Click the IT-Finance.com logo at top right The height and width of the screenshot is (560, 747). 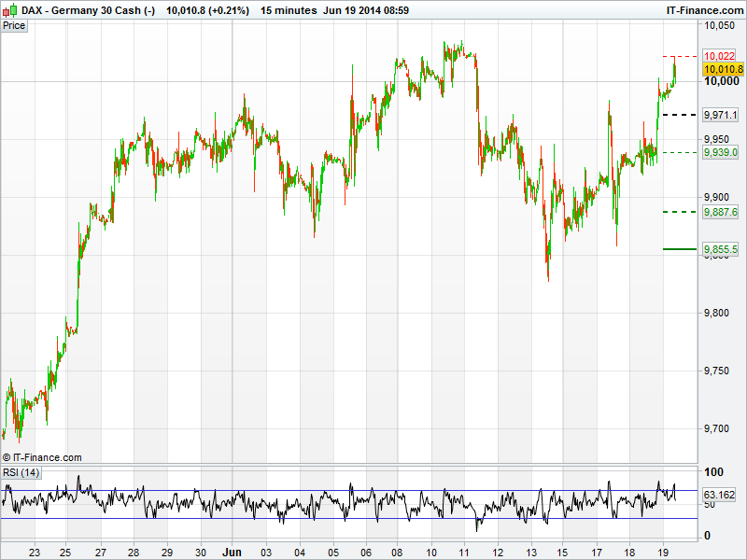[704, 9]
